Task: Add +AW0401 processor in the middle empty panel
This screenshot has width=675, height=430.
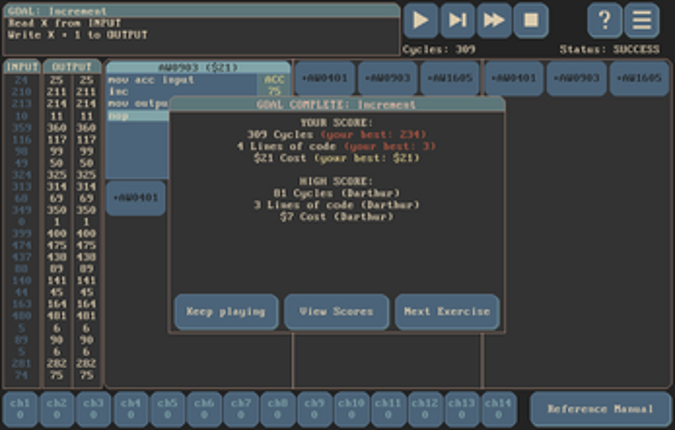Action: pyautogui.click(x=325, y=78)
